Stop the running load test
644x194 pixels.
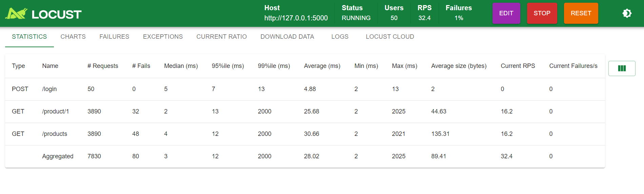[542, 13]
